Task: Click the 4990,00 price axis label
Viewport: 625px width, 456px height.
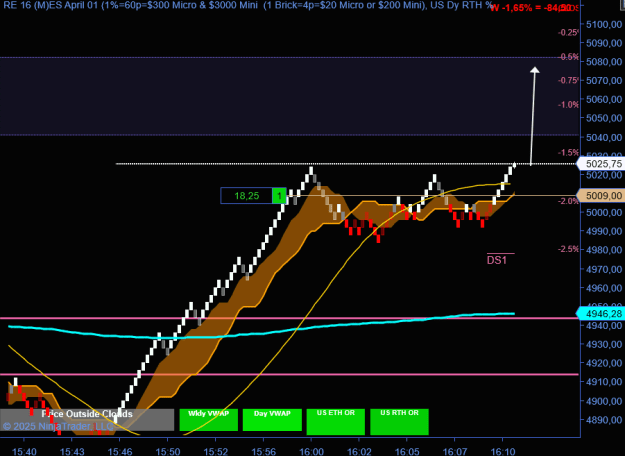Action: 604,231
